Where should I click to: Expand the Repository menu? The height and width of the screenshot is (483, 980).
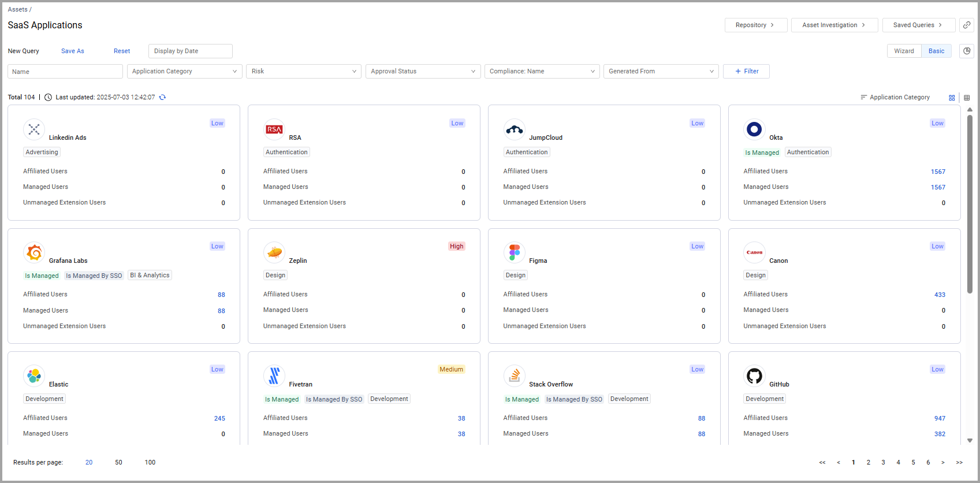point(756,25)
